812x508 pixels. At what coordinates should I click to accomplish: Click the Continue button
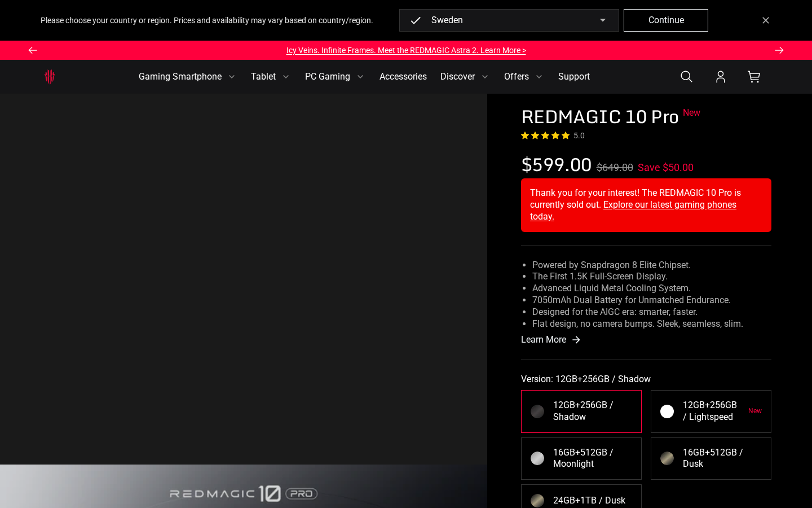point(666,20)
